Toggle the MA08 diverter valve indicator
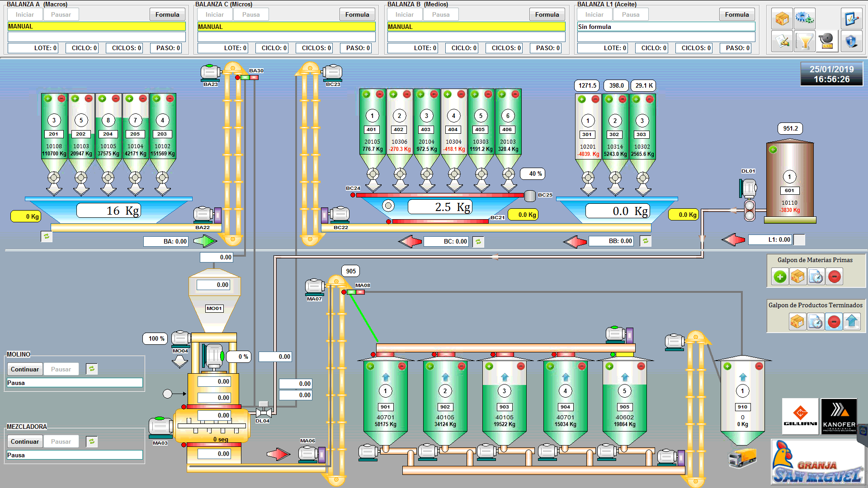 coord(355,292)
